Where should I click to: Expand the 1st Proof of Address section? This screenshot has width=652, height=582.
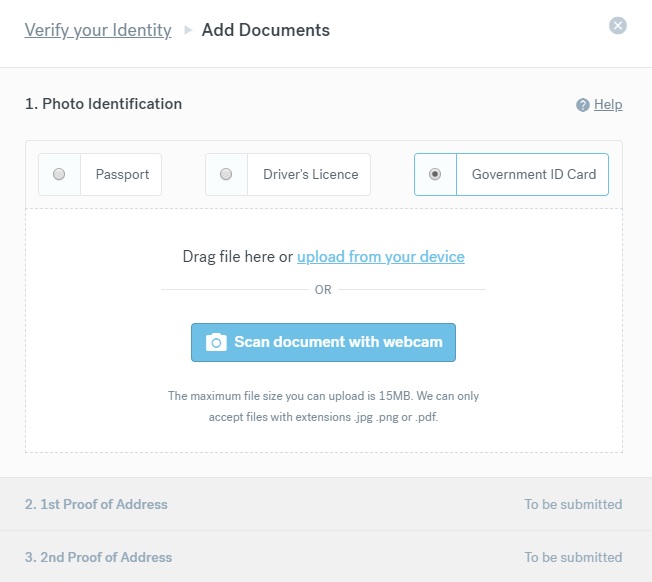click(x=326, y=504)
